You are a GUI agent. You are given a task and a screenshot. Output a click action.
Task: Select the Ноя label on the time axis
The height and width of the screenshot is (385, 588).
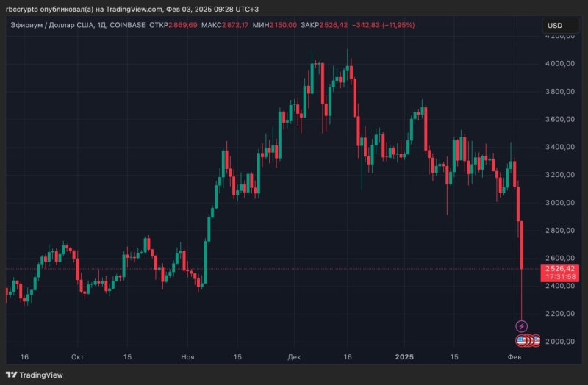coord(187,356)
